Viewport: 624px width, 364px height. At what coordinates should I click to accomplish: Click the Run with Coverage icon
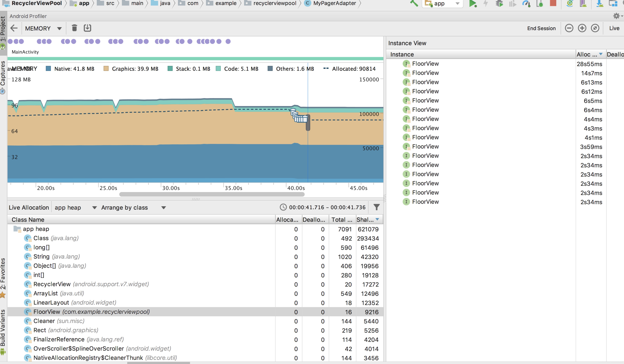(x=513, y=3)
